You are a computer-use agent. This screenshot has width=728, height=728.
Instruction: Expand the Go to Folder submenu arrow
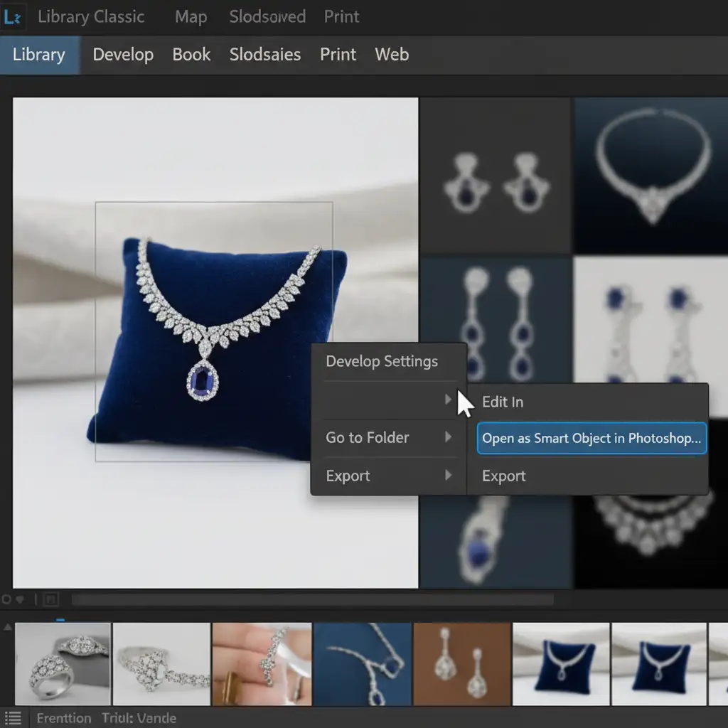[x=448, y=437]
